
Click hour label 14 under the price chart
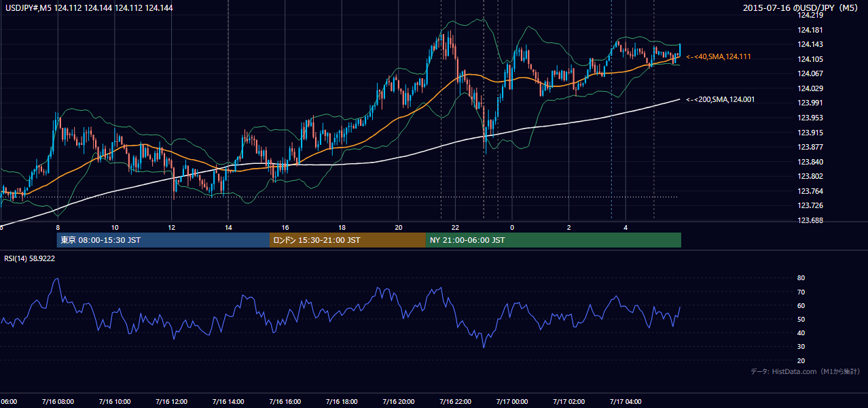click(228, 227)
